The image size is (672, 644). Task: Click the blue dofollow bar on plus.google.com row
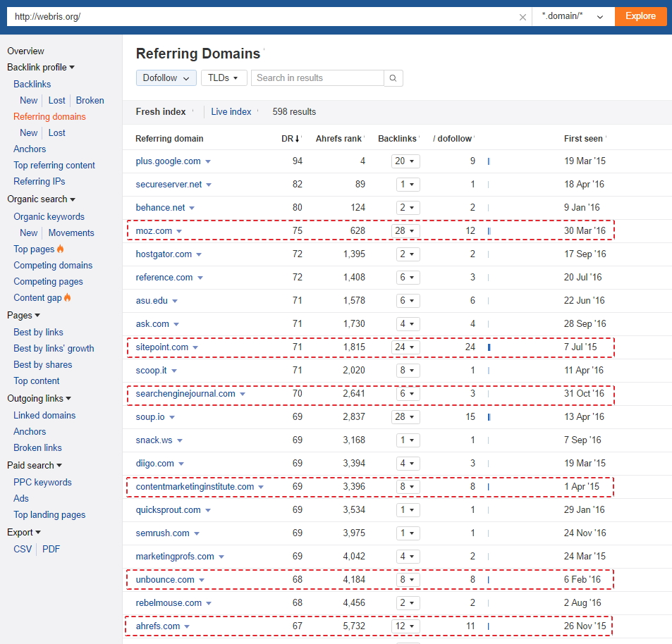[x=488, y=161]
